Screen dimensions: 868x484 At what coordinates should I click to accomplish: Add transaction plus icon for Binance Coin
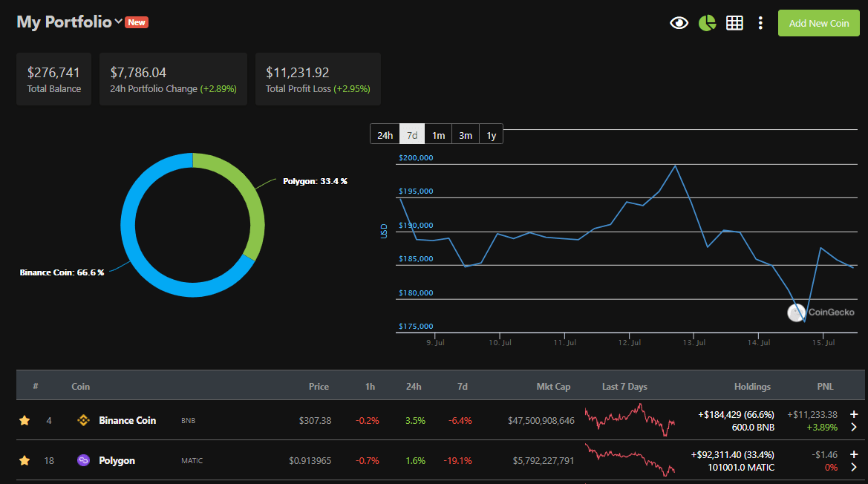[854, 414]
